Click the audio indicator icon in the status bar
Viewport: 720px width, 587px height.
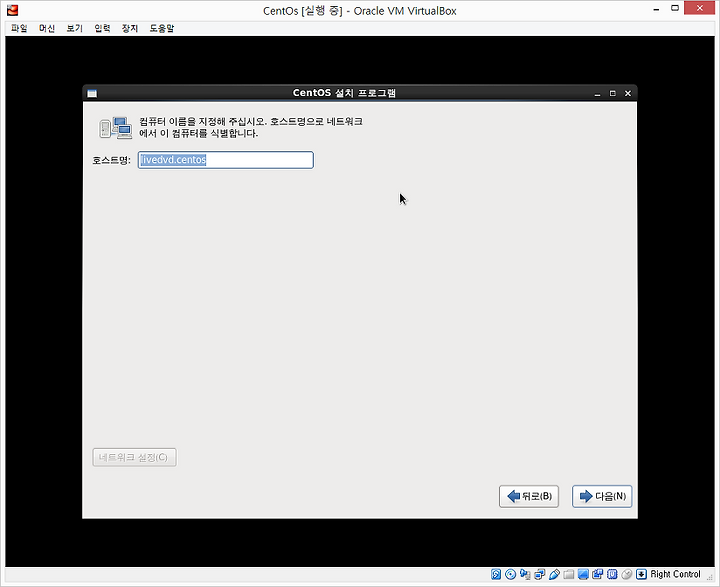coord(525,574)
